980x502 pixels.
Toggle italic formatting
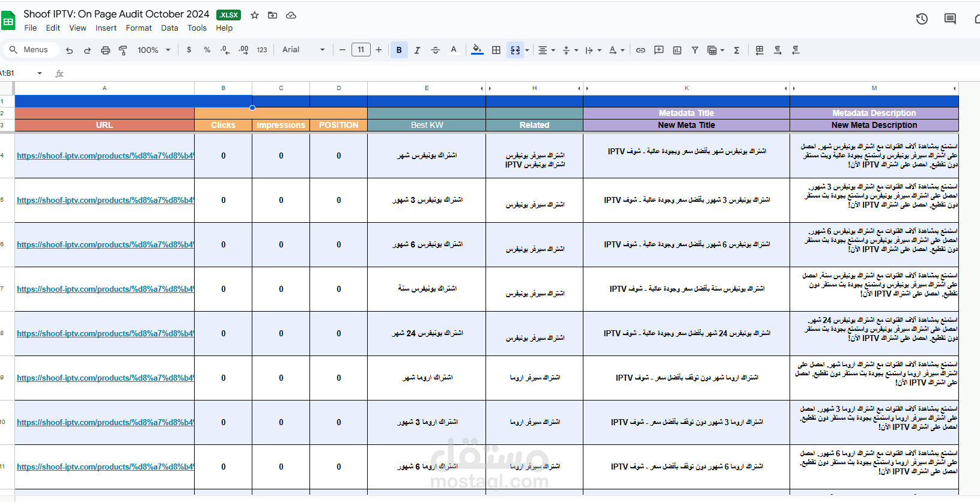point(418,50)
